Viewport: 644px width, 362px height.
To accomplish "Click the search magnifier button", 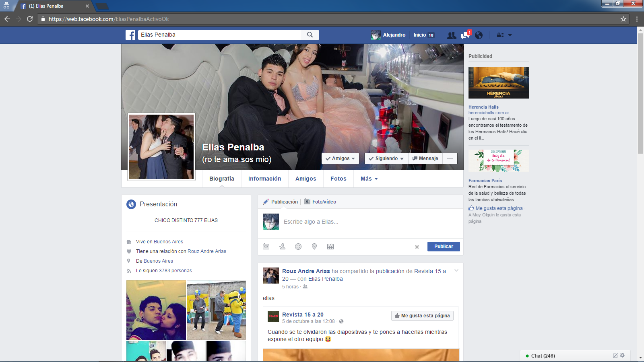I will pyautogui.click(x=310, y=35).
